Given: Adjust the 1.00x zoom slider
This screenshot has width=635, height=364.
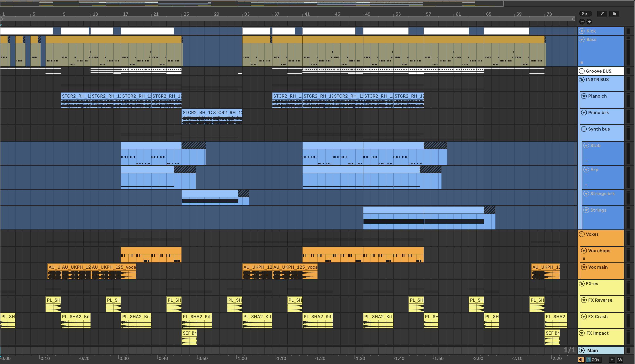Looking at the screenshot, I should pos(593,360).
